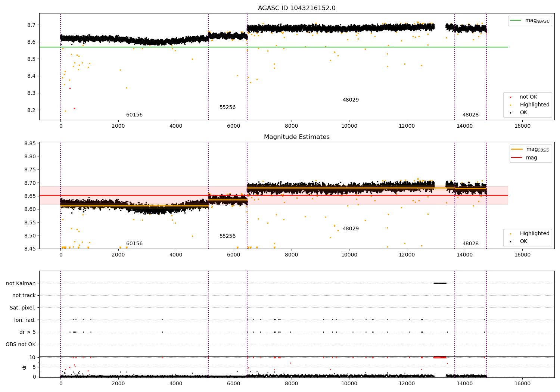Click the rotated 'dr' axis label
The width and height of the screenshot is (560, 392).
point(24,367)
